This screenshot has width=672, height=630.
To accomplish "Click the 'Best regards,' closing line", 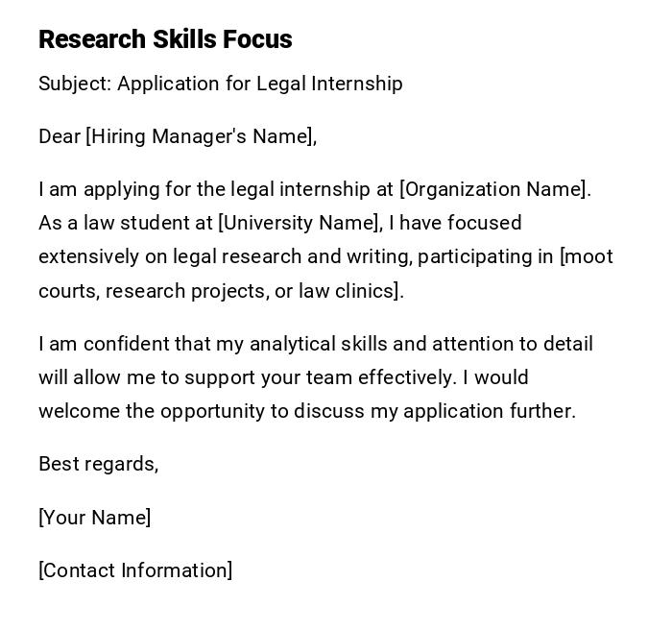I will click(x=98, y=464).
